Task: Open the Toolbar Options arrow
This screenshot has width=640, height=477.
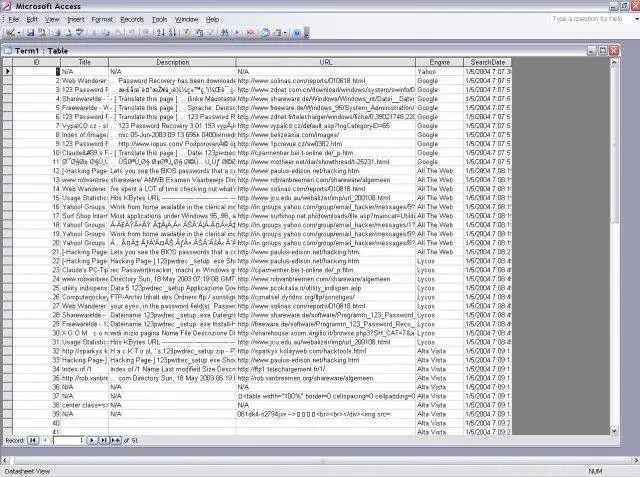Action: tap(307, 33)
